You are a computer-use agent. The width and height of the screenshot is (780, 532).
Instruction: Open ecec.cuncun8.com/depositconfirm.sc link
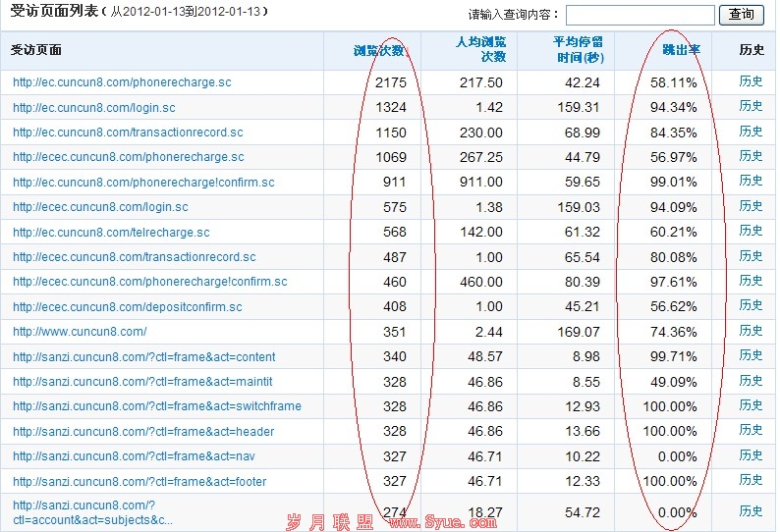tap(128, 307)
